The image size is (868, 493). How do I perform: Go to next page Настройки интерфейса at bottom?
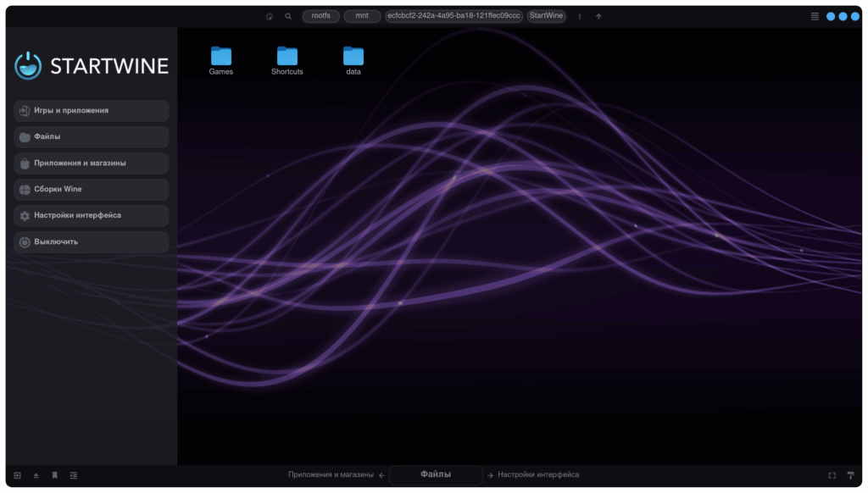538,474
